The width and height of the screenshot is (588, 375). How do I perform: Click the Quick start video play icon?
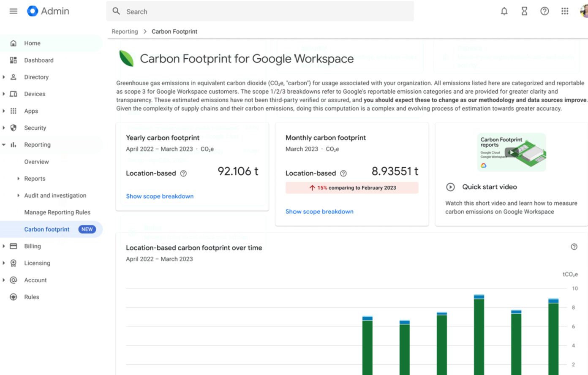(450, 187)
